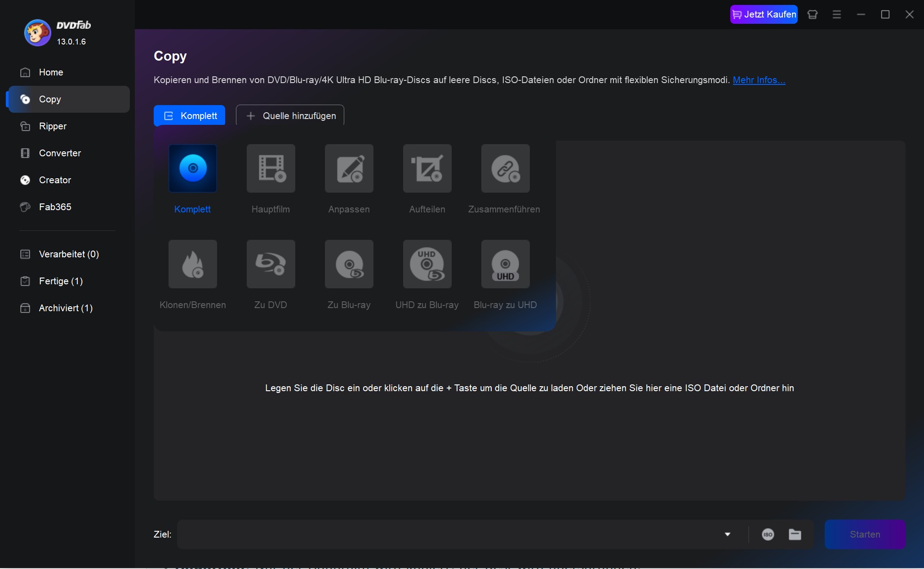The height and width of the screenshot is (569, 924).
Task: Click the Mehr Infos hyperlink
Action: [759, 80]
